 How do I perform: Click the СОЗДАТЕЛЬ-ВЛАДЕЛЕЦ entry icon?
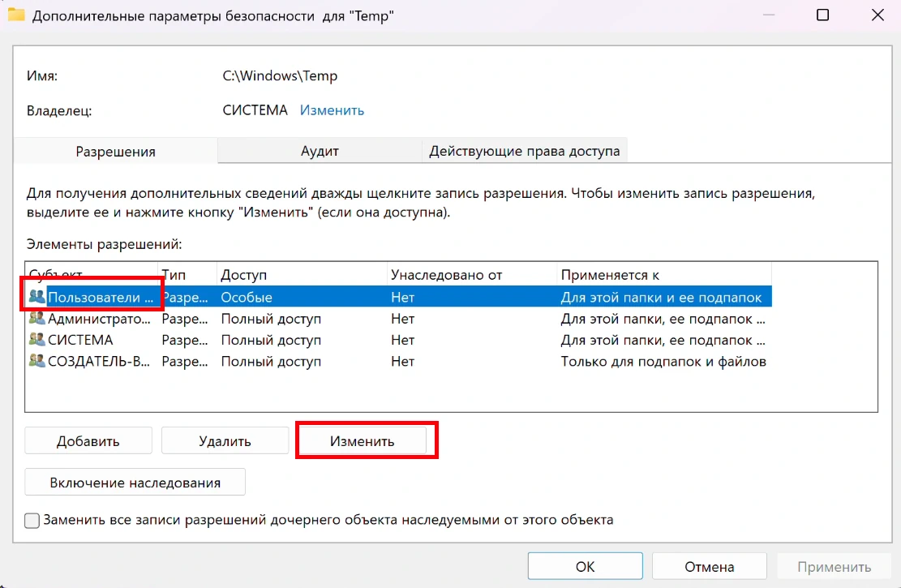click(36, 361)
